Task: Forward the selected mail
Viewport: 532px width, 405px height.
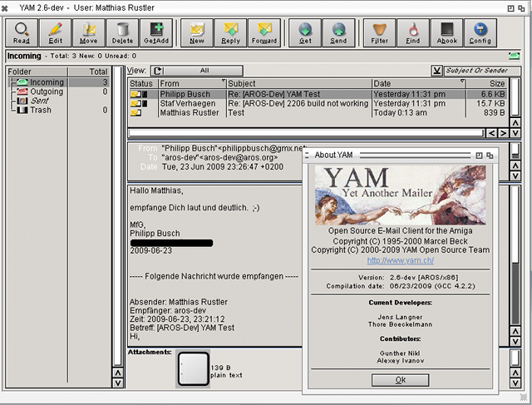Action: 264,33
